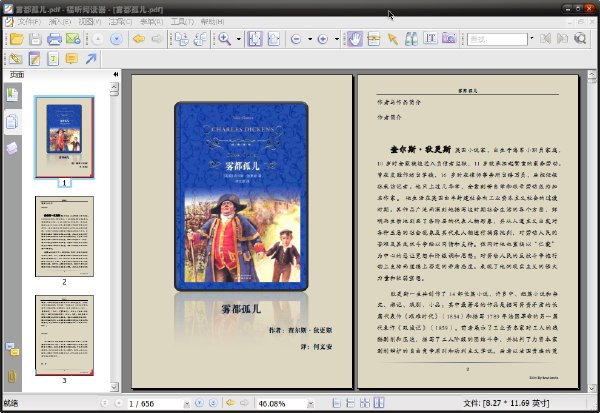
Task: Click the zoom level field showing 46.08%
Action: click(281, 403)
